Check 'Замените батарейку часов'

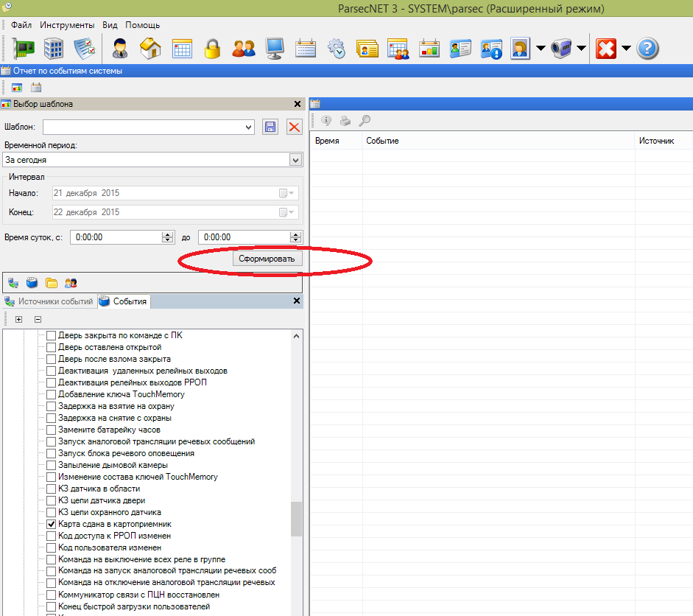pos(52,430)
